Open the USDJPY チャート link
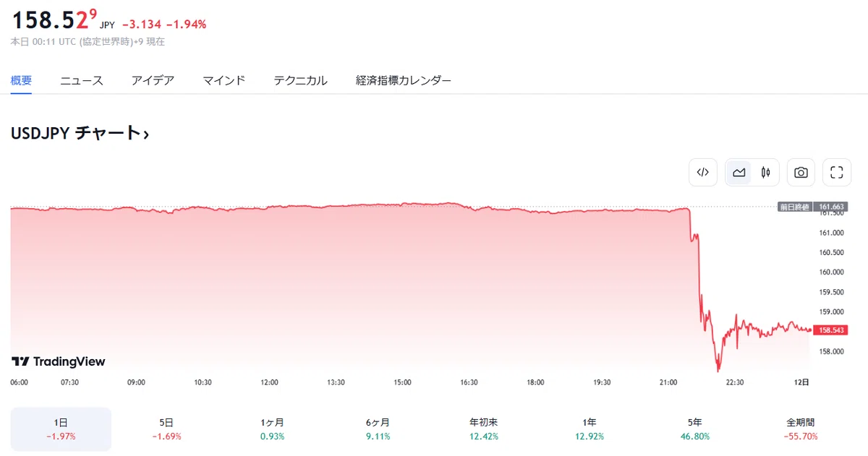The width and height of the screenshot is (868, 456). pos(80,133)
